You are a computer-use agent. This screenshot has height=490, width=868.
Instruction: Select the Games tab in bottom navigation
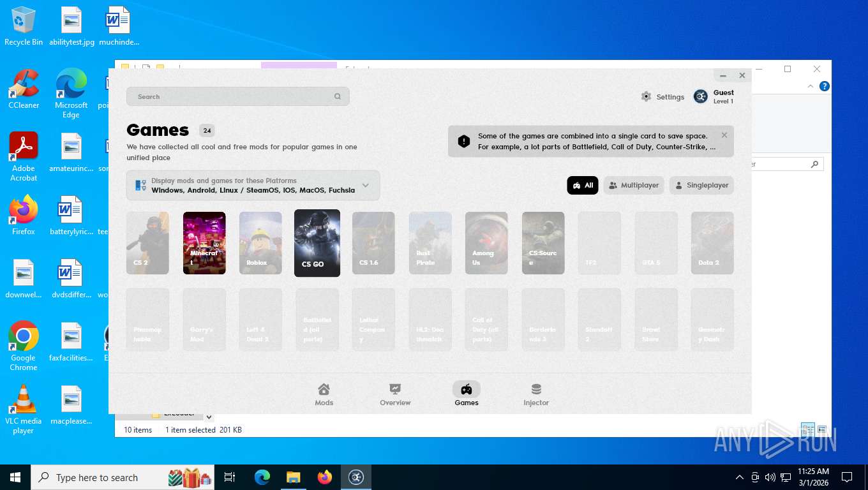pos(467,394)
